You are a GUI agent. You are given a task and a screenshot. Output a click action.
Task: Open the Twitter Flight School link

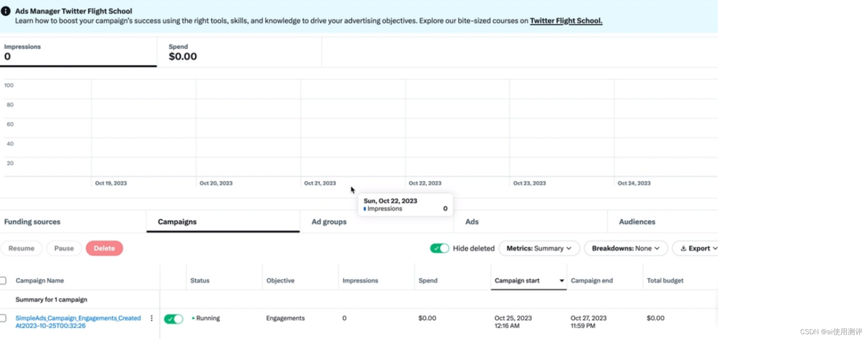[x=566, y=21]
